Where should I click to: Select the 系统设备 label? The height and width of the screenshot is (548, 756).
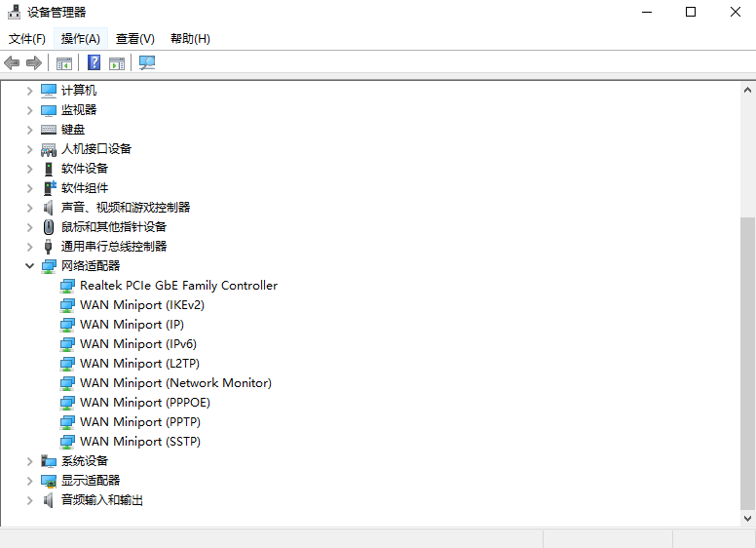tap(85, 461)
